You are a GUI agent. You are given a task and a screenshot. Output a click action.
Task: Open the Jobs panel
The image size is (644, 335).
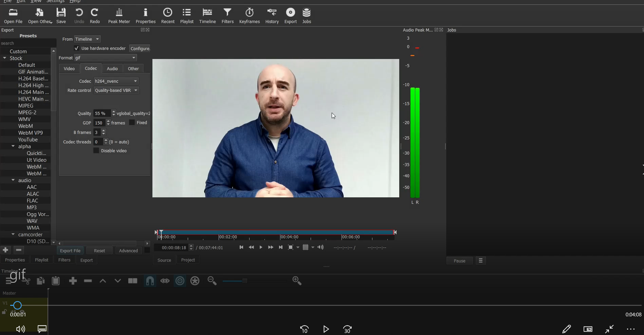tap(306, 16)
